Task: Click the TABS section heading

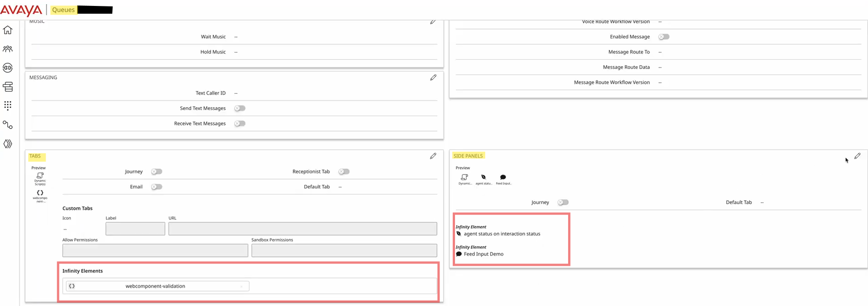Action: click(x=35, y=156)
